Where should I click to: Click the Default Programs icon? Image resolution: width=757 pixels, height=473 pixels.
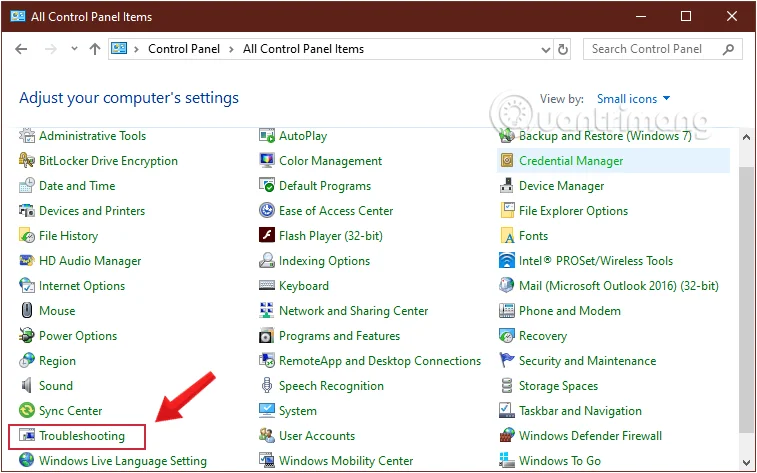pyautogui.click(x=266, y=186)
